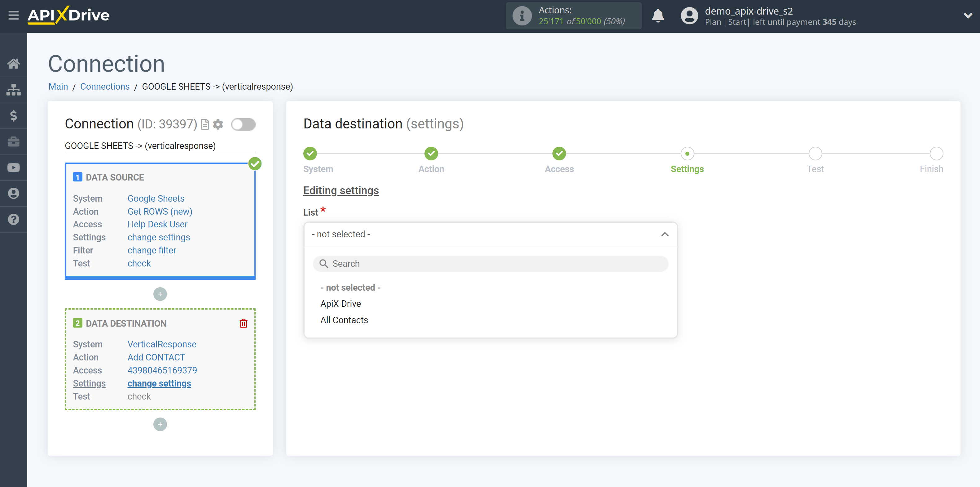The image size is (980, 487).
Task: Click the video/monitor icon in sidebar
Action: (x=13, y=167)
